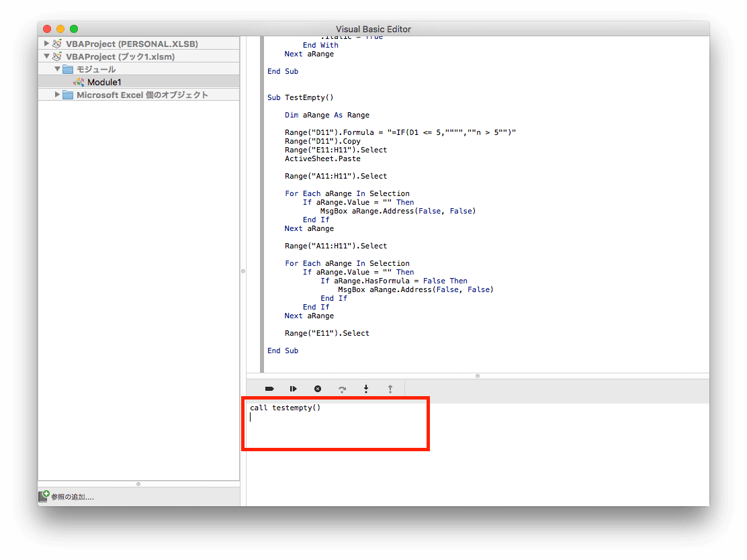Click the 'ActiveSheet.Paste' code line
Viewport: 747px width, 560px height.
pyautogui.click(x=322, y=158)
